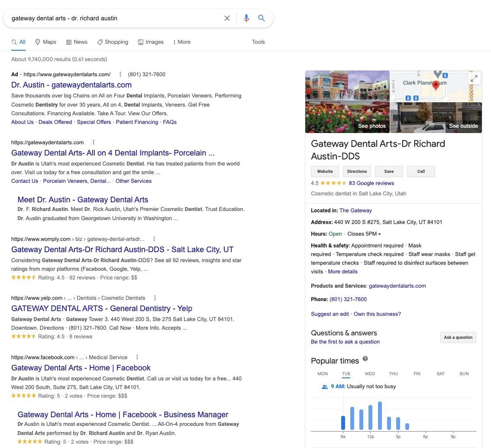The image size is (491, 448).
Task: Click the Ask a question button
Action: [458, 338]
